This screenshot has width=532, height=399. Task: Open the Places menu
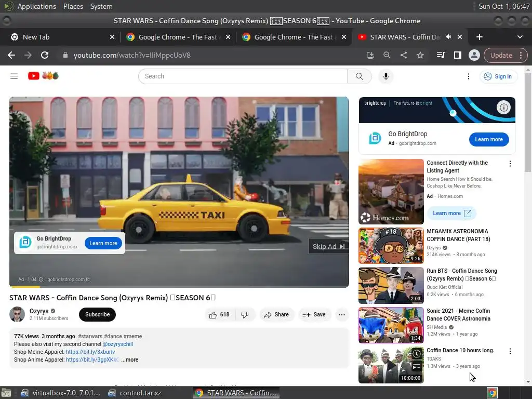[x=73, y=6]
